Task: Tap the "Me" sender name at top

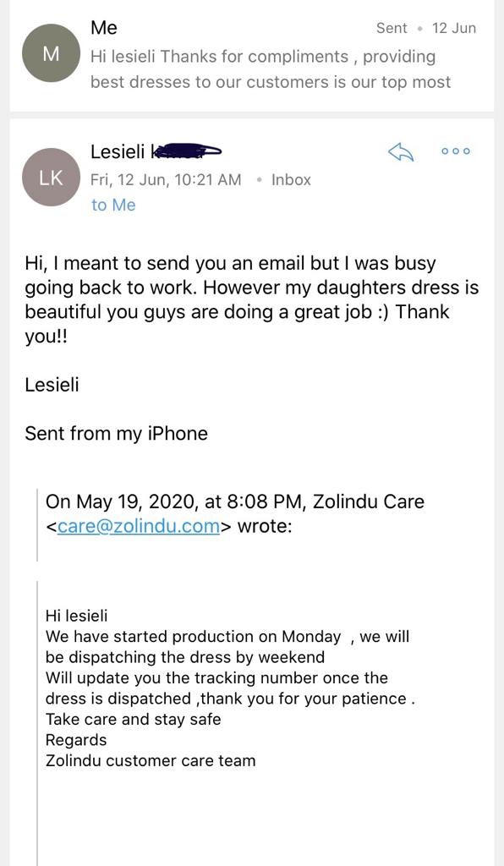Action: 104,28
